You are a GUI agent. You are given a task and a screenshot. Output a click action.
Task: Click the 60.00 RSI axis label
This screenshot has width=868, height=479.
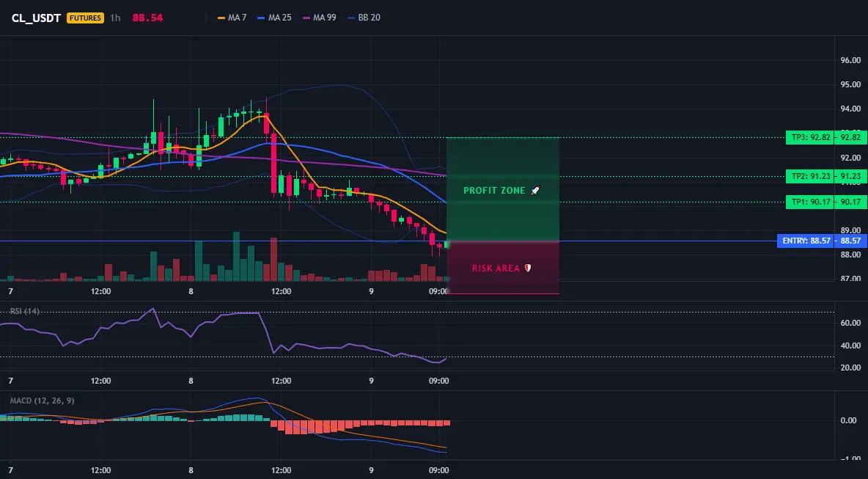point(851,323)
